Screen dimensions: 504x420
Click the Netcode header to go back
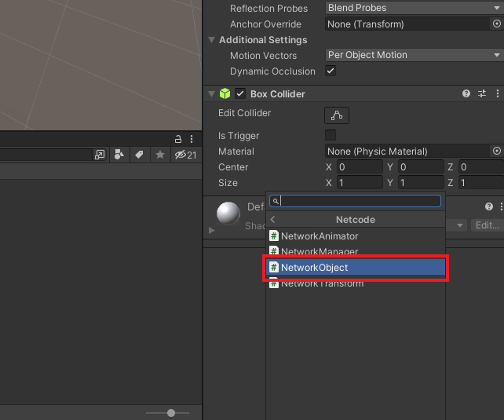(356, 220)
